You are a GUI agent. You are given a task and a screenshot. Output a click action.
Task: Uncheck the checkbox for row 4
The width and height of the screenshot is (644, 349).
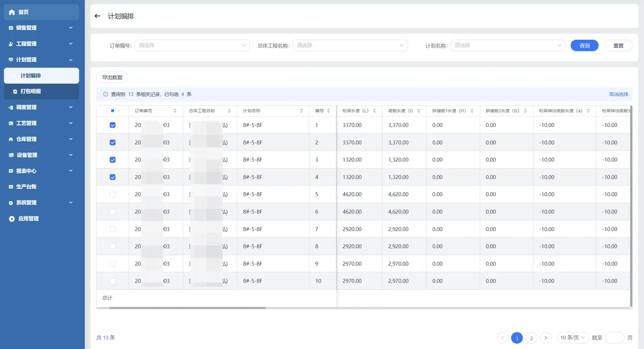tap(113, 177)
